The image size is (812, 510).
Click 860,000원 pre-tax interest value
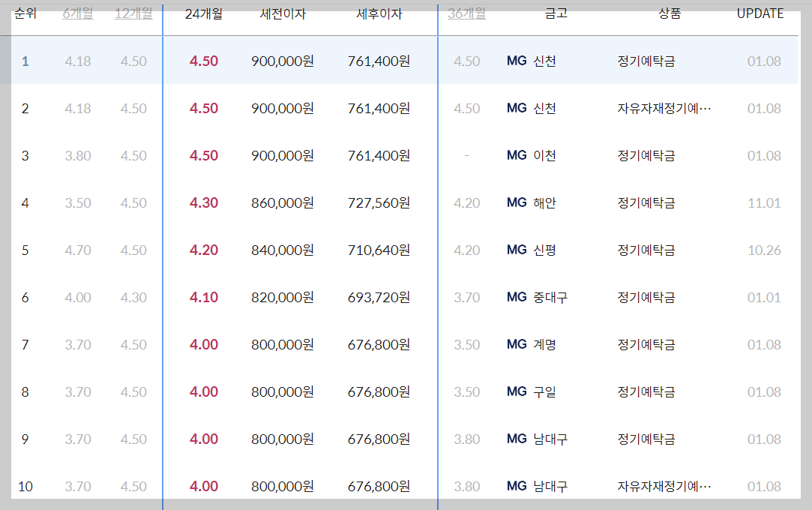tap(283, 202)
